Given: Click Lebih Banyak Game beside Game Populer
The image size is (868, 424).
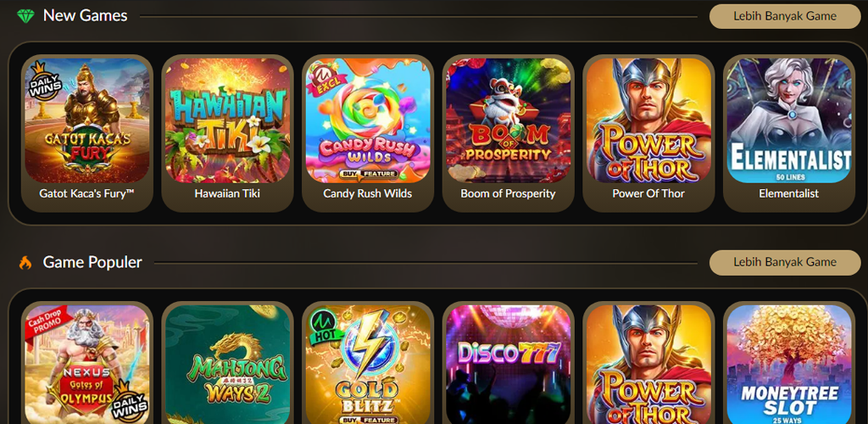Looking at the screenshot, I should click(x=785, y=262).
